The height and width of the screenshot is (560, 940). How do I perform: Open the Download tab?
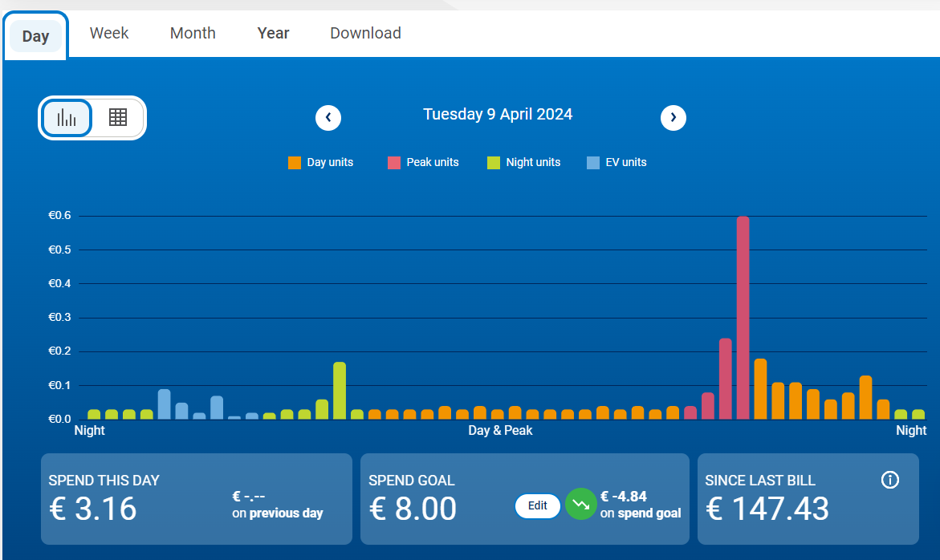pos(365,33)
